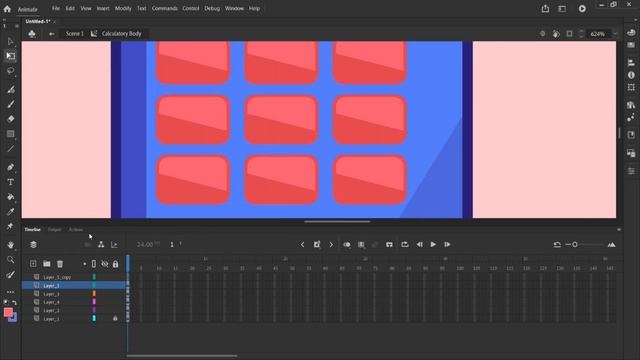This screenshot has height=360, width=640.
Task: Switch to the Output tab
Action: point(54,230)
